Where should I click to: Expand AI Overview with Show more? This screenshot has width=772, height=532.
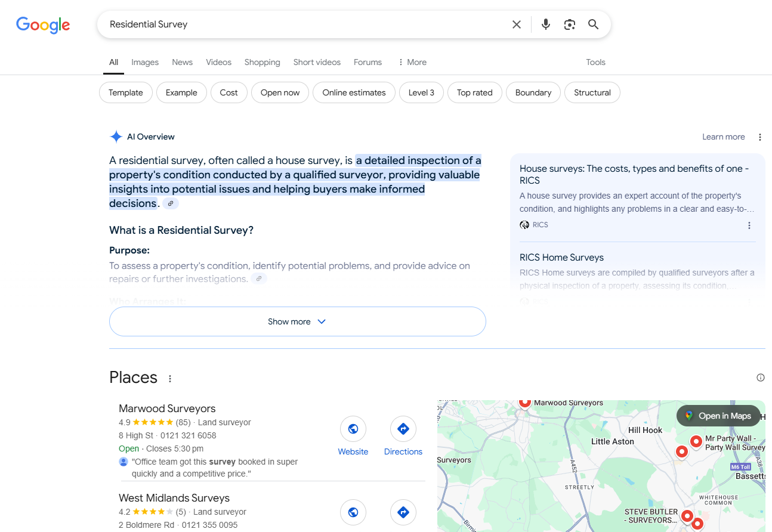pyautogui.click(x=298, y=321)
